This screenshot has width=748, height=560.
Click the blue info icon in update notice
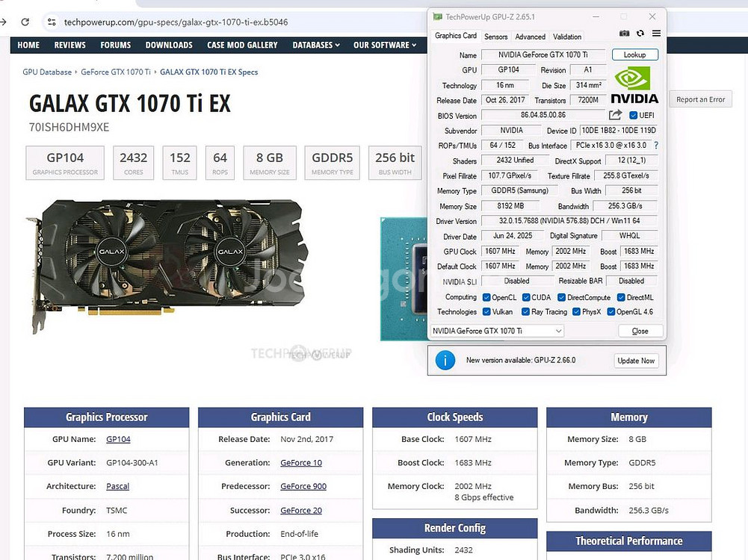pos(445,361)
